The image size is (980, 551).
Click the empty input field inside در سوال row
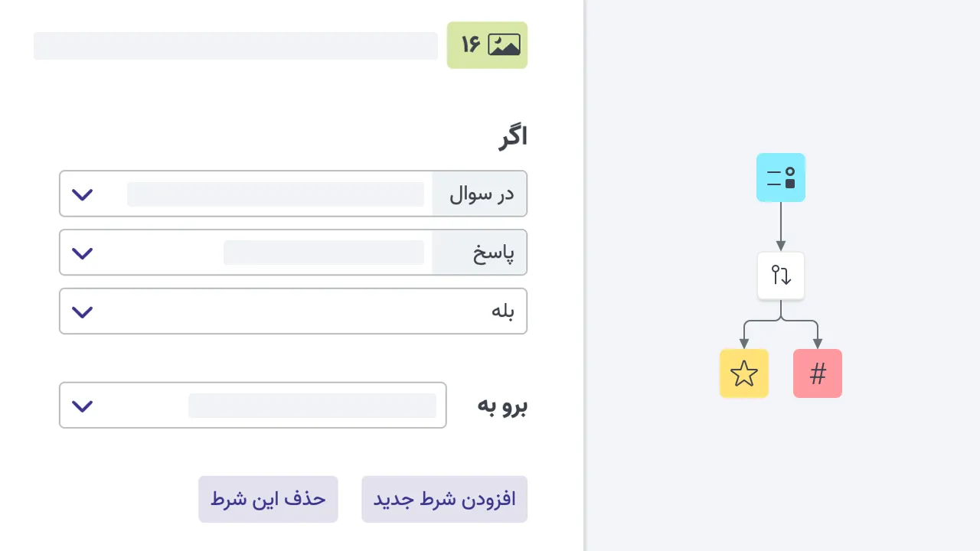pos(276,194)
